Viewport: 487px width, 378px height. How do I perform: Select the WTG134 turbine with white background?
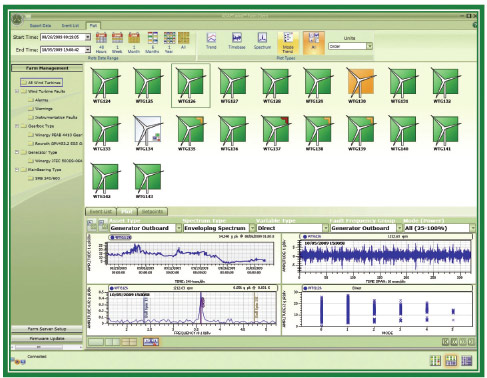(147, 133)
